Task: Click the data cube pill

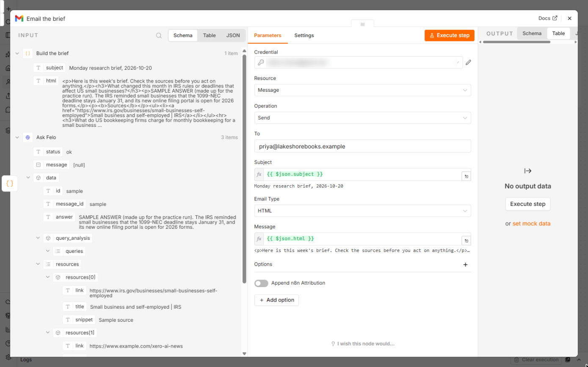Action: point(46,178)
